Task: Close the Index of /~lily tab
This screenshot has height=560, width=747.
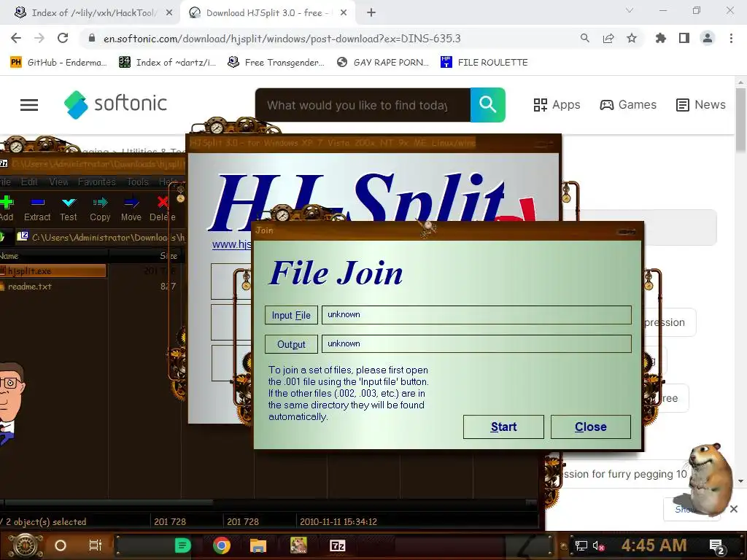Action: (x=169, y=13)
